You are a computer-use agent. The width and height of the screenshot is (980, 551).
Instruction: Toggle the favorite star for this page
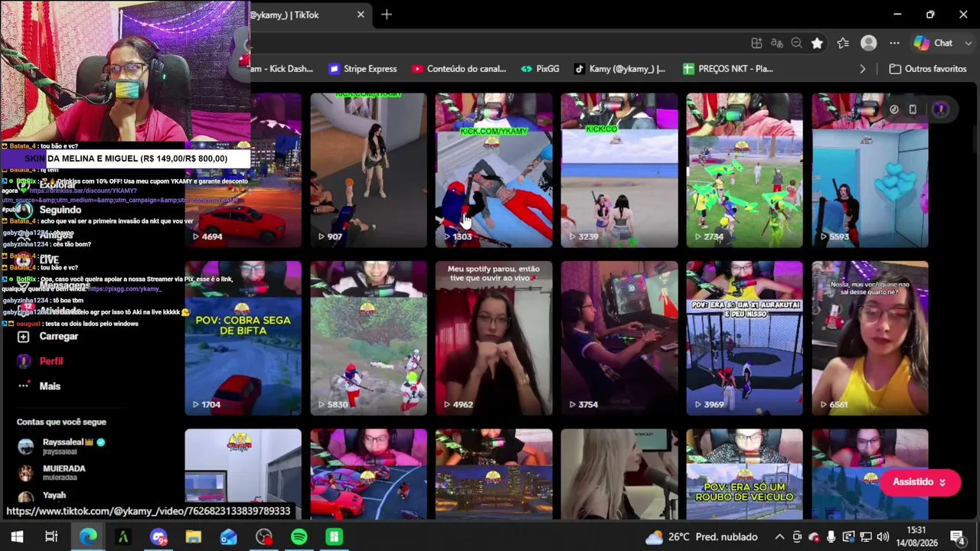tap(817, 44)
